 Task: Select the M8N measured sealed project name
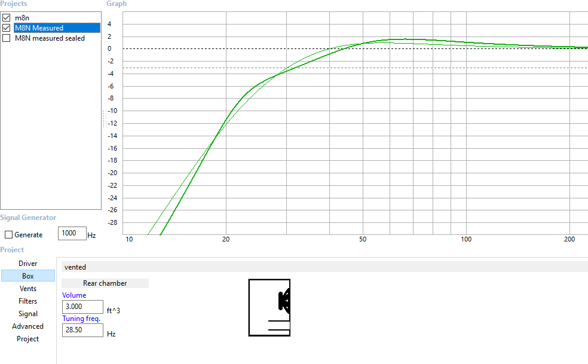pyautogui.click(x=50, y=38)
